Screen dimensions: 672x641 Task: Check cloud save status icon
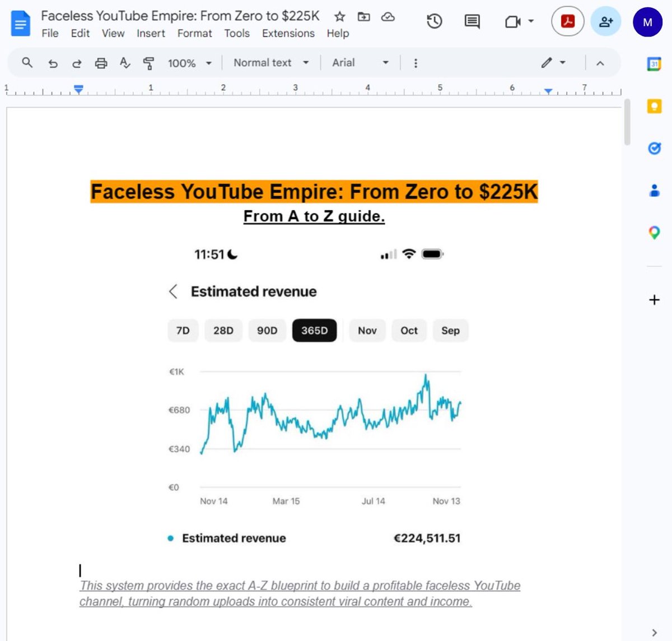pyautogui.click(x=388, y=17)
